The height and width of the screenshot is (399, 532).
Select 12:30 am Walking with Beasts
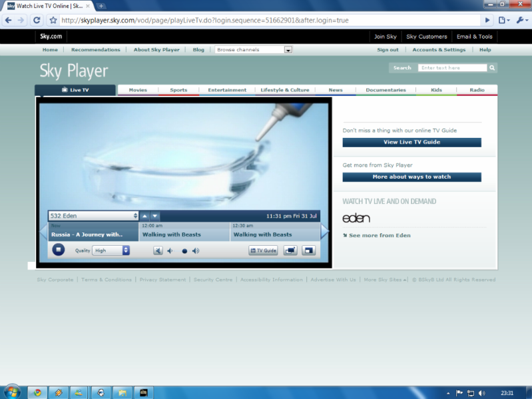[x=275, y=232]
